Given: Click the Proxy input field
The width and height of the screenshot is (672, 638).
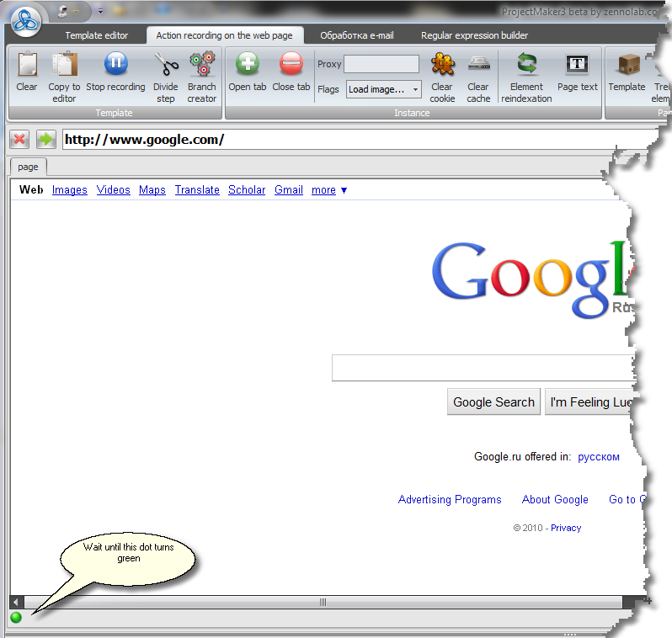Looking at the screenshot, I should 381,64.
